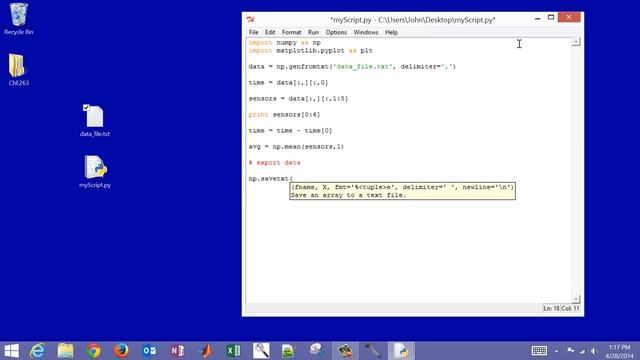This screenshot has width=640, height=360.
Task: Open the Run menu in IDLE
Action: click(313, 32)
